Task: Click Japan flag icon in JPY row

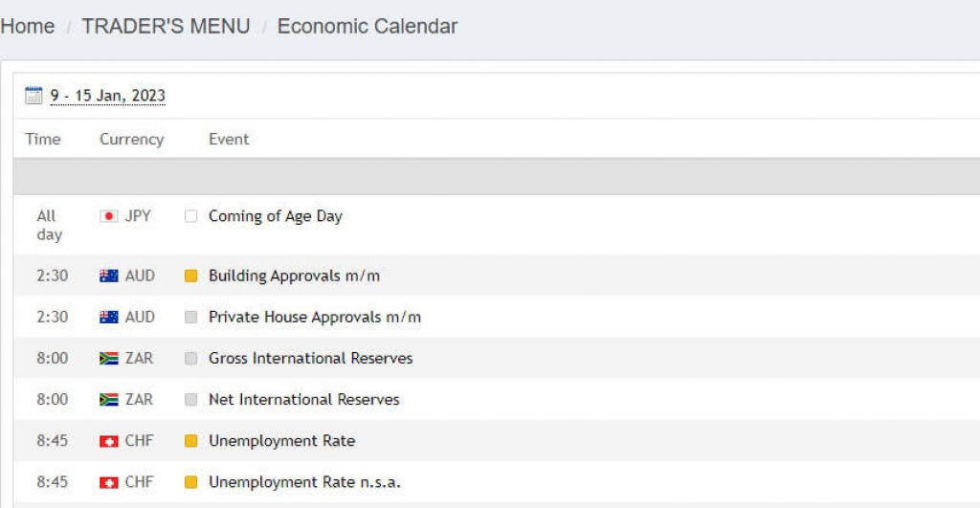Action: 109,216
